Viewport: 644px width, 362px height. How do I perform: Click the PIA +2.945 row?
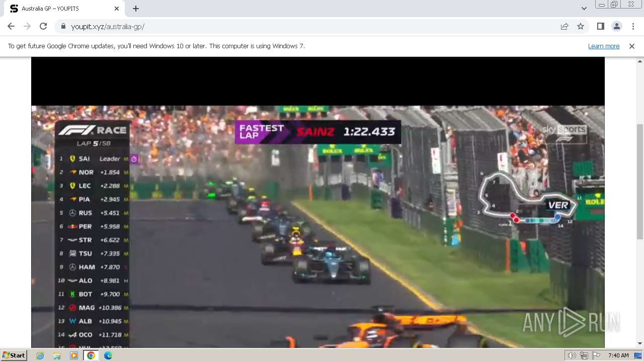(x=93, y=199)
